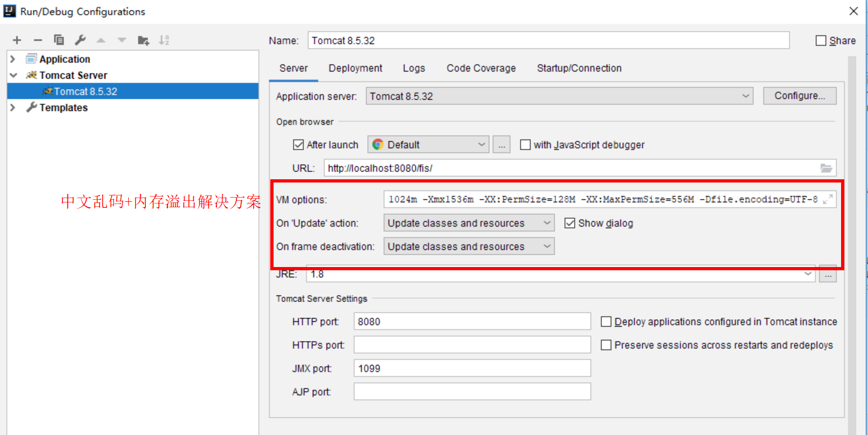Expand the VM options field
This screenshot has width=868, height=435.
pos(828,199)
